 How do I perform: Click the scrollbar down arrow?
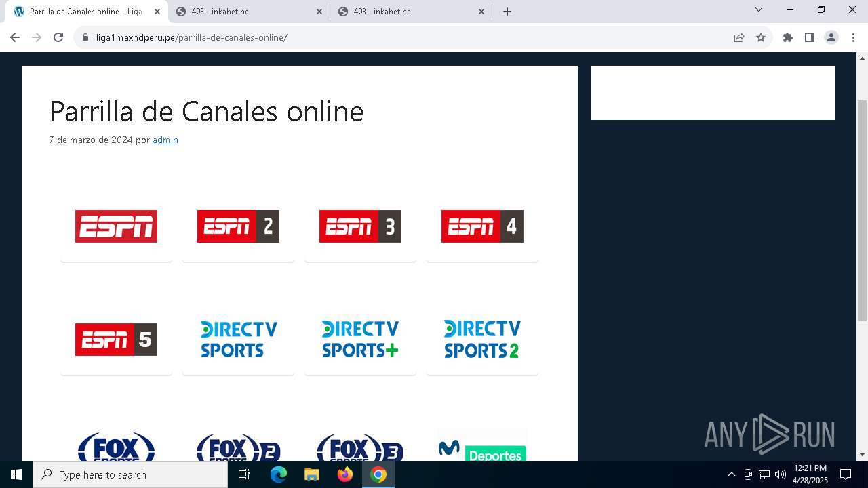[x=862, y=455]
